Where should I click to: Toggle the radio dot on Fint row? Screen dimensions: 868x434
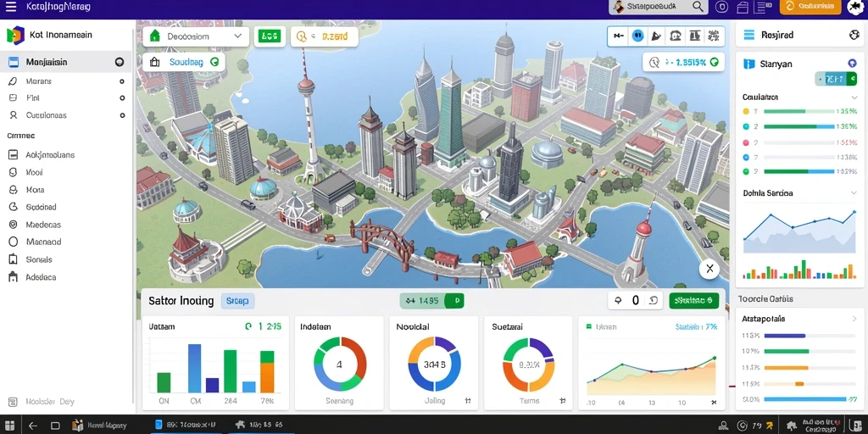122,98
